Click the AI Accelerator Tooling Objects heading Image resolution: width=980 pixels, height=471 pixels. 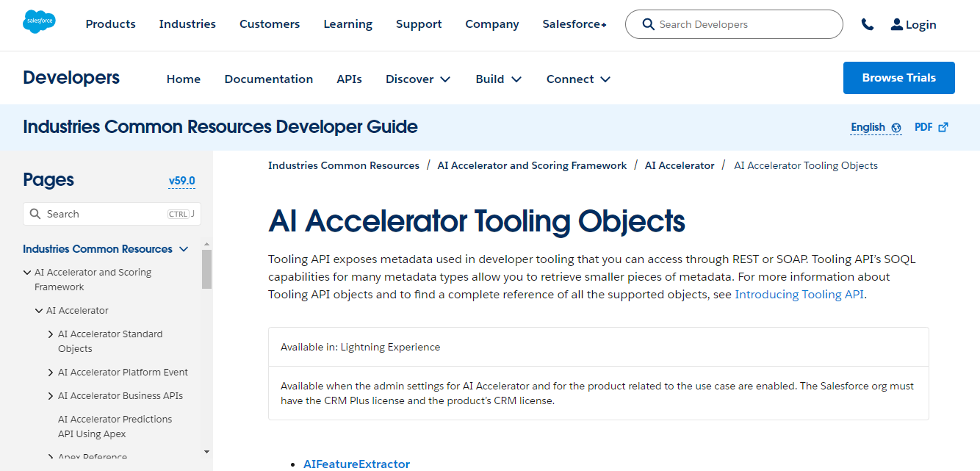[477, 220]
